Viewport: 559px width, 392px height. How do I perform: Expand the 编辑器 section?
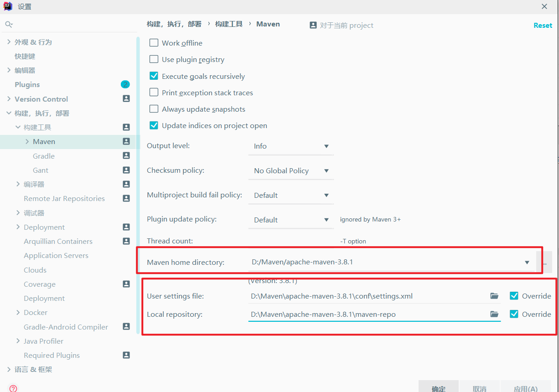9,70
